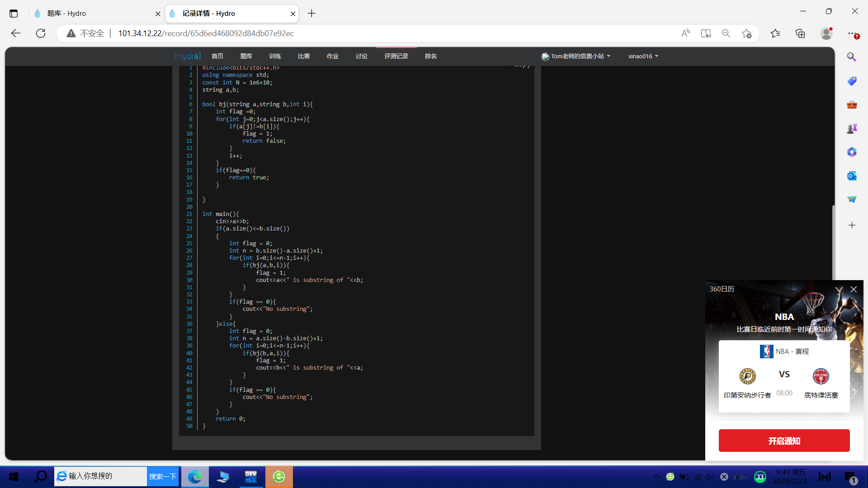Open the Read Aloud icon in address bar
The image size is (868, 488).
coord(685,33)
